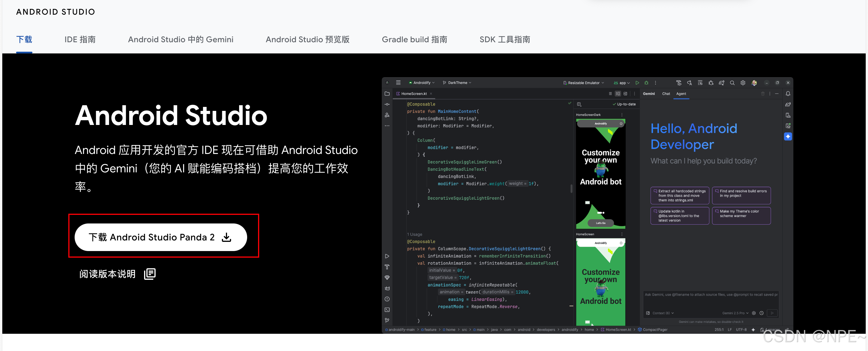Open the Search Everywhere magnifier icon
The height and width of the screenshot is (351, 868).
click(732, 83)
